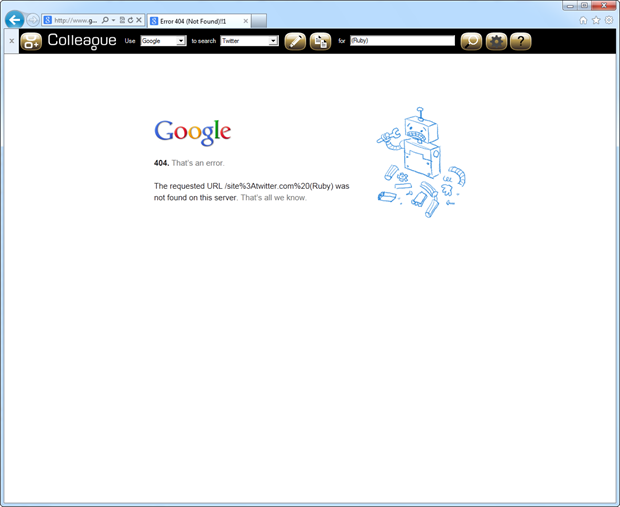The image size is (620, 507).
Task: Click the Google logo on the error page
Action: coord(193,132)
